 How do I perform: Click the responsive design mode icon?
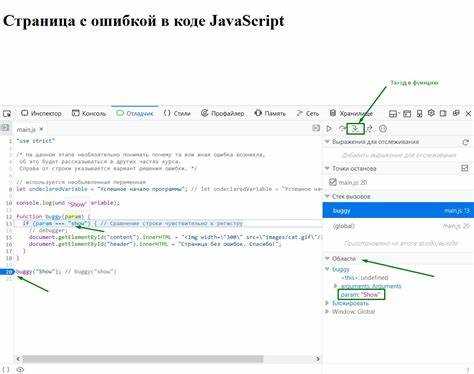pos(419,114)
